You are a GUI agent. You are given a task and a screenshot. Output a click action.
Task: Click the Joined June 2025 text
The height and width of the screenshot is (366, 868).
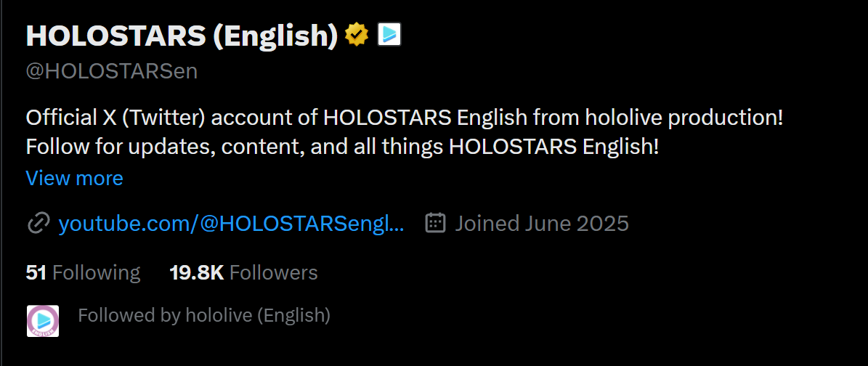(542, 223)
